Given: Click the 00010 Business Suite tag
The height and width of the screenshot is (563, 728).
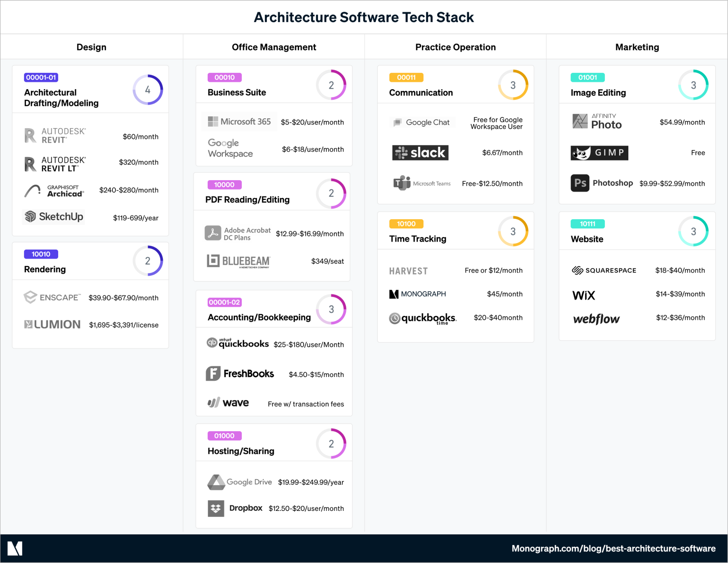Looking at the screenshot, I should pos(225,77).
